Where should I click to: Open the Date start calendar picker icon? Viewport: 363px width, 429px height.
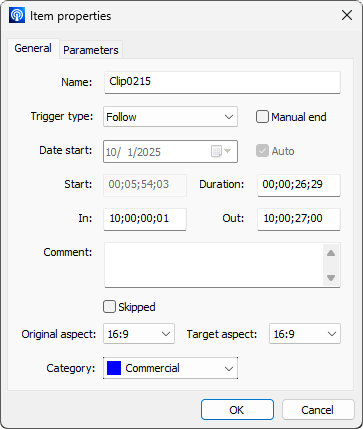click(x=221, y=151)
